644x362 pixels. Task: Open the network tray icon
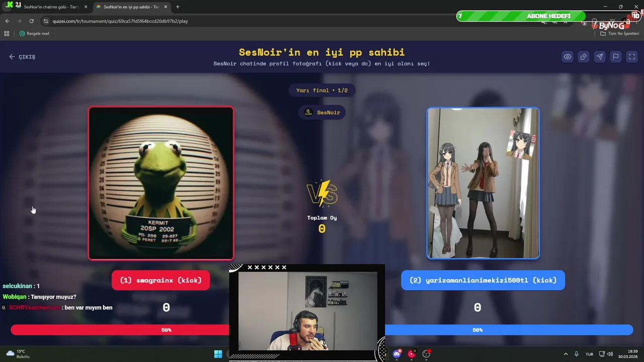(602, 354)
